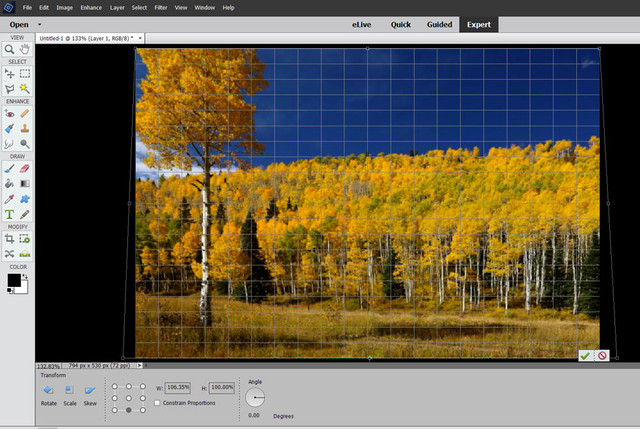The image size is (640, 429).
Task: Select the Smart Brush tool
Action: [x=9, y=129]
